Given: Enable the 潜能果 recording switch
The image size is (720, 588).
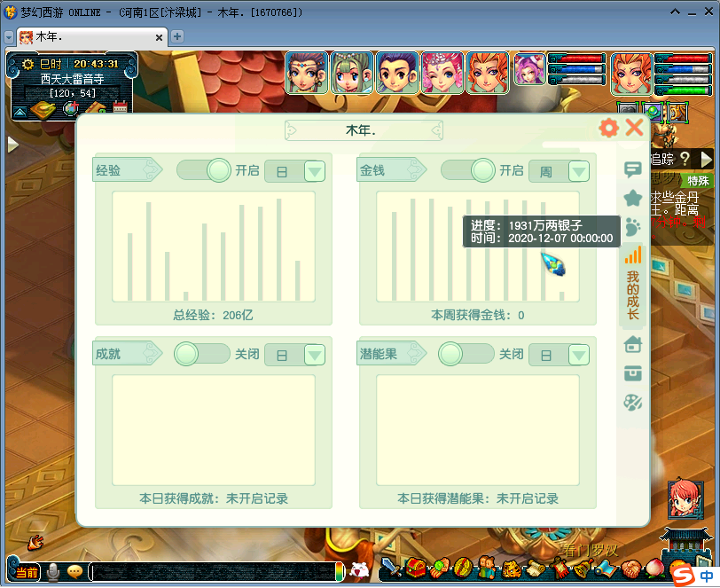Looking at the screenshot, I should pyautogui.click(x=466, y=354).
